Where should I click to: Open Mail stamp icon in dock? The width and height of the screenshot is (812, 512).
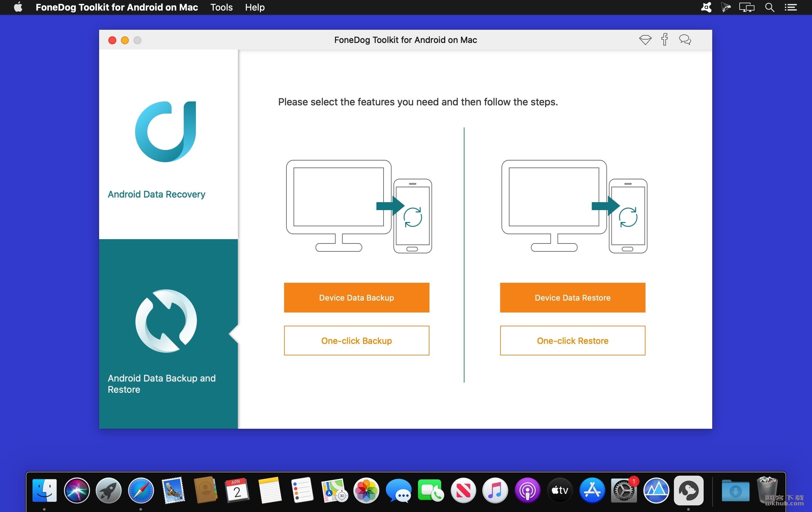coord(173,490)
